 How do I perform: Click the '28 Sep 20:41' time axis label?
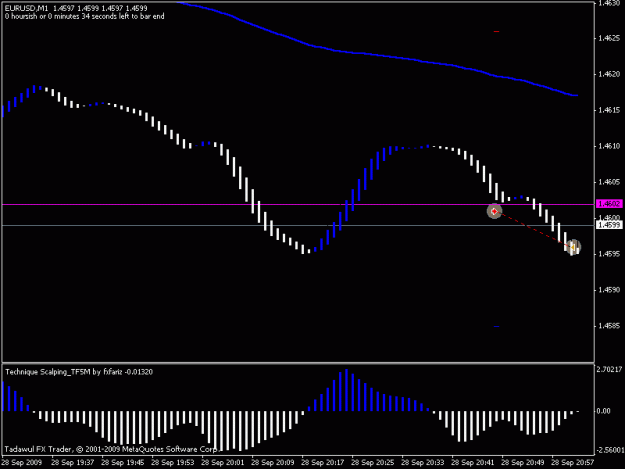pos(472,463)
